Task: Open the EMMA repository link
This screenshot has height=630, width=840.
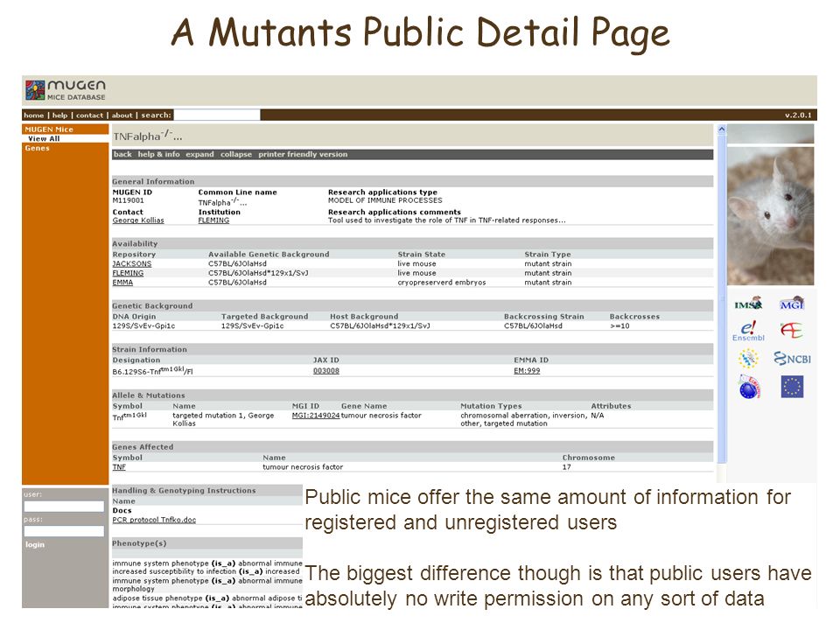Action: coord(122,283)
